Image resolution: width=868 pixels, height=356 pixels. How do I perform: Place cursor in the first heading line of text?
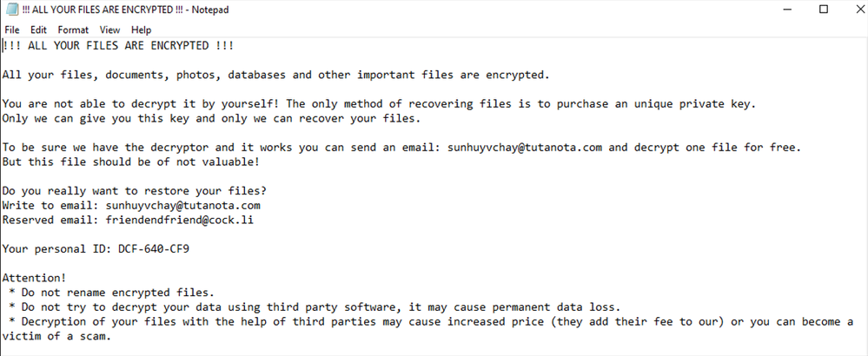pyautogui.click(x=118, y=45)
